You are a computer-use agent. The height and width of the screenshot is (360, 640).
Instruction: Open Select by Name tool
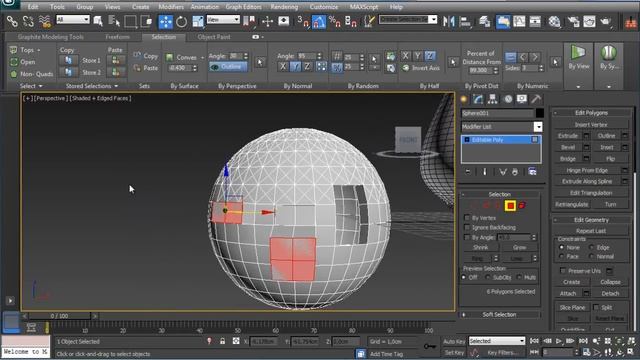(114, 21)
